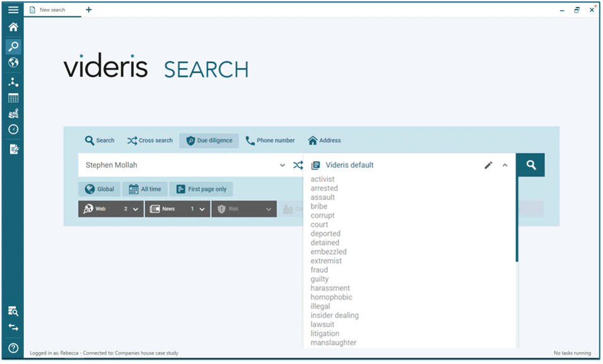Click the keyword 'extremist'
Viewport: 603px width, 364px height.
326,261
